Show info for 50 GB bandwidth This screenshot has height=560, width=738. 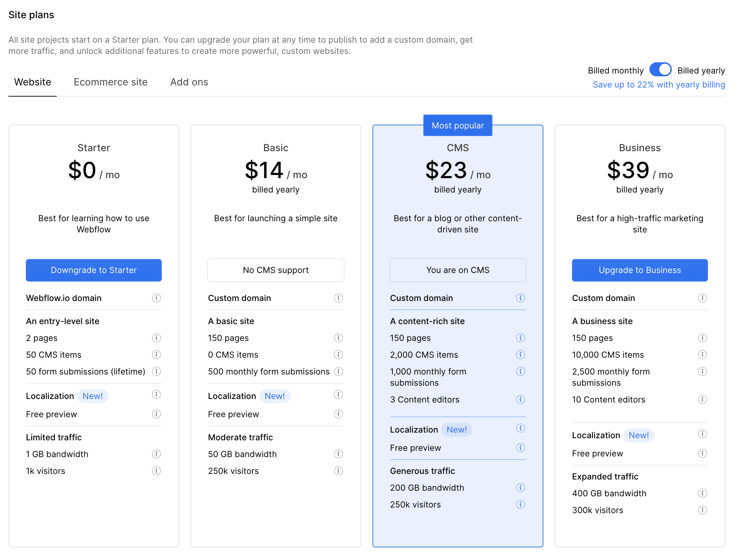(339, 454)
